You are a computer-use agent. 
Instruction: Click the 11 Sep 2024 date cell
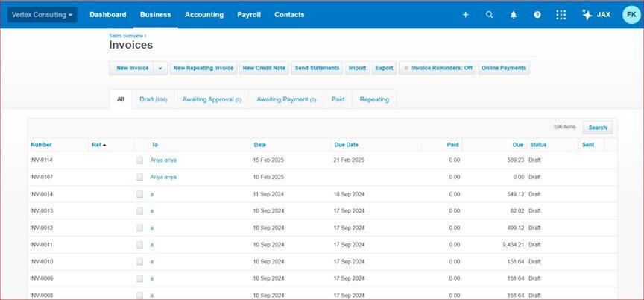coord(268,194)
